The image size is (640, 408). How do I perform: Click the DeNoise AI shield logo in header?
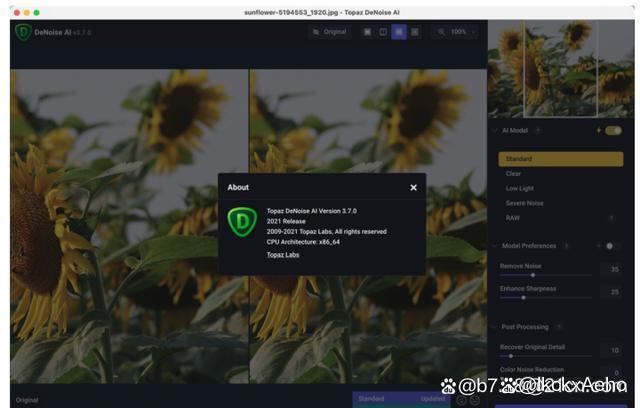click(23, 32)
